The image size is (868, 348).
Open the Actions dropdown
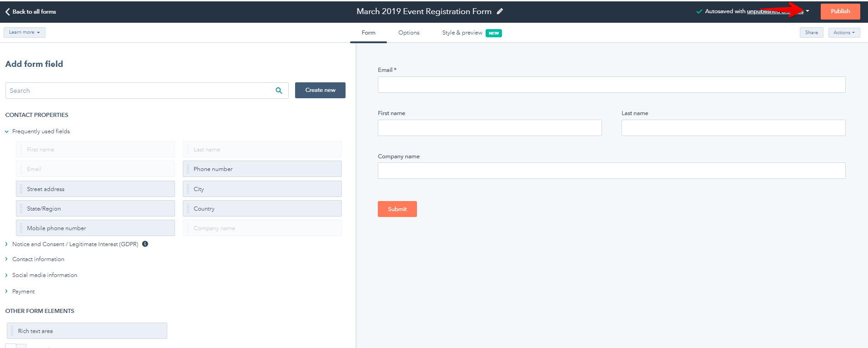[844, 33]
